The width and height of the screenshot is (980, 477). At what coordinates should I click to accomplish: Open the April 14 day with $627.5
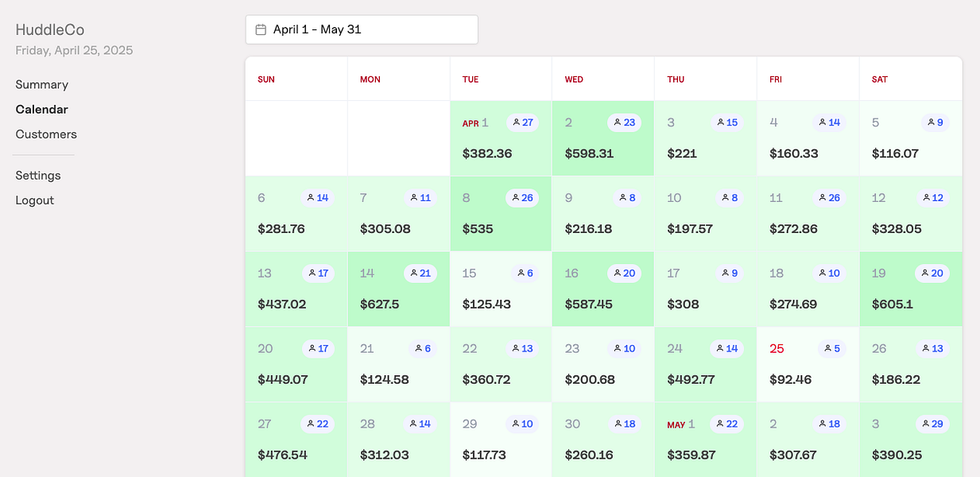[398, 294]
